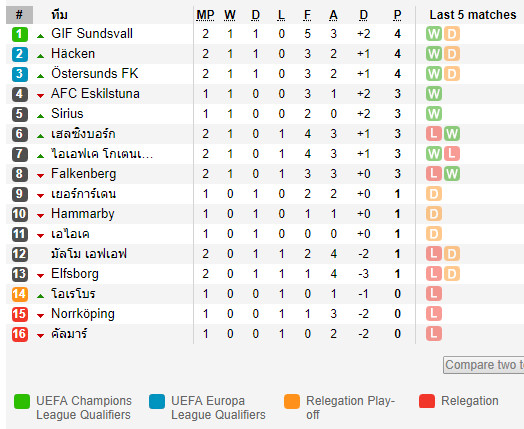524x429 pixels.
Task: Click the red rank 16 position badge
Action: coord(20,334)
